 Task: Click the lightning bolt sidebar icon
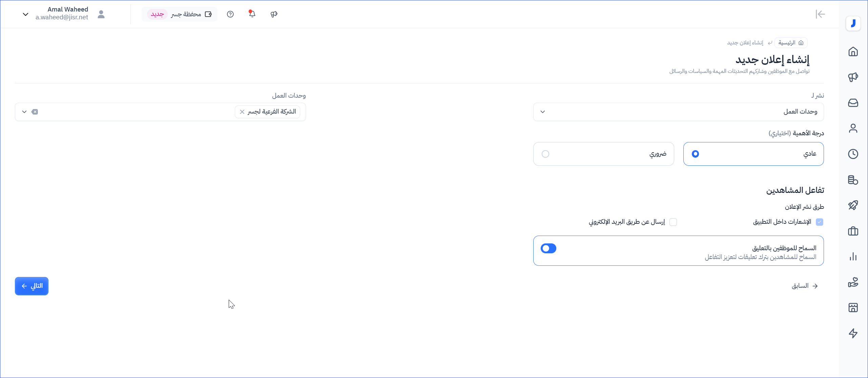point(853,333)
